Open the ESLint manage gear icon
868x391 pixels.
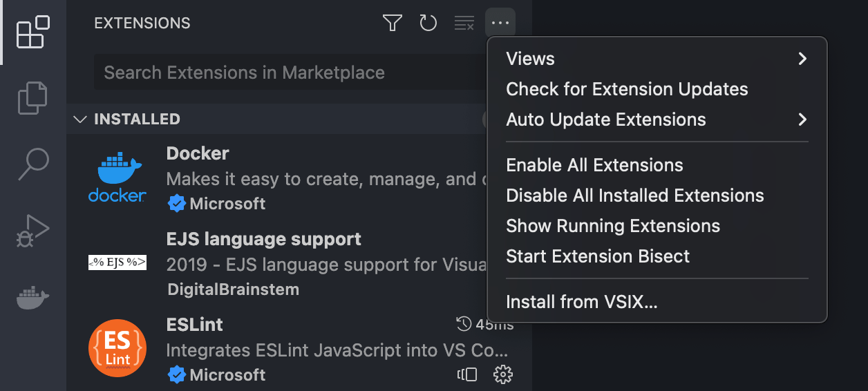coord(503,374)
